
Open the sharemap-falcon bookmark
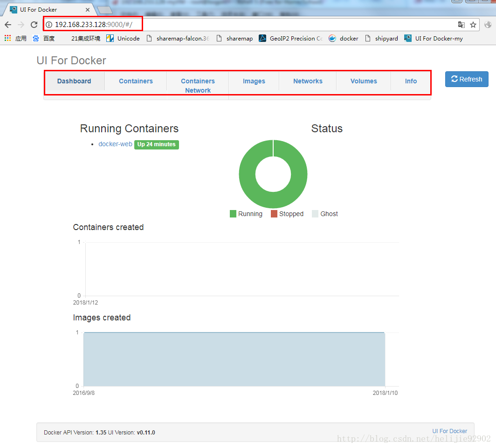(x=178, y=39)
